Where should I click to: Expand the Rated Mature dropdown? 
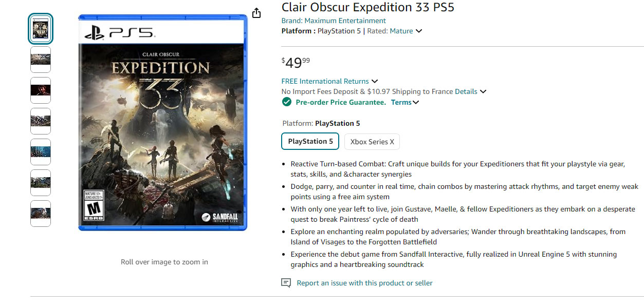point(419,31)
